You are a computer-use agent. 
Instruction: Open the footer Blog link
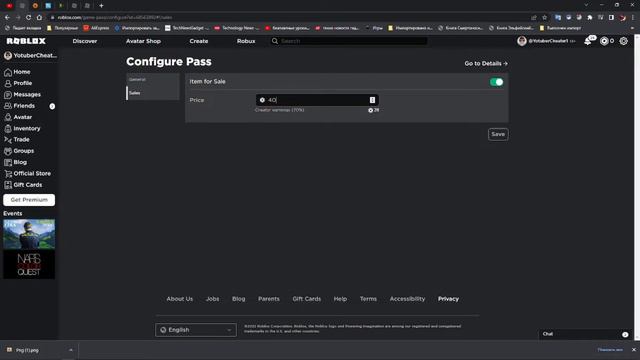[x=238, y=299]
